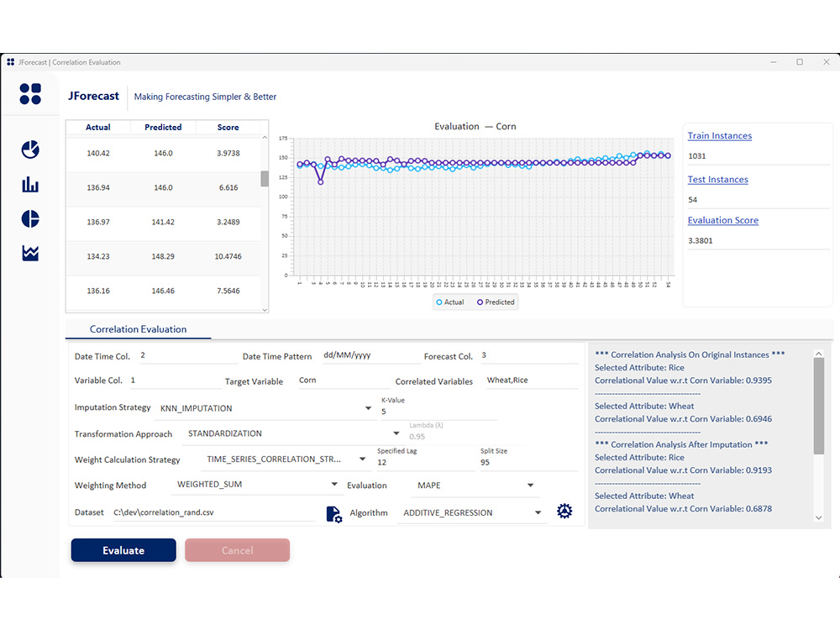
Task: Click the title bar JForecast app icon
Action: click(x=10, y=62)
